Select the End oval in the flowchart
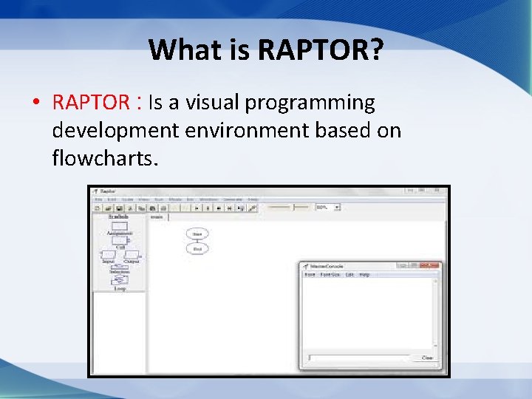The height and width of the screenshot is (399, 532). [x=197, y=249]
